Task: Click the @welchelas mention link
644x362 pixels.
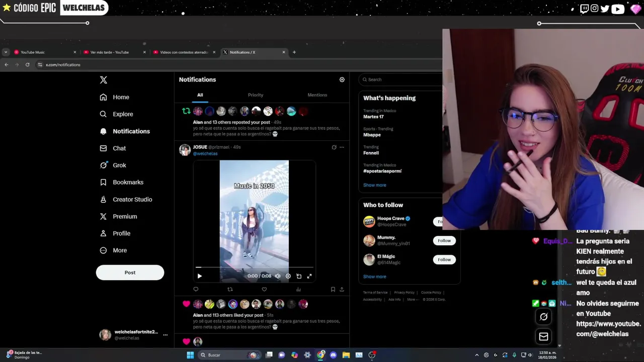Action: pyautogui.click(x=205, y=153)
